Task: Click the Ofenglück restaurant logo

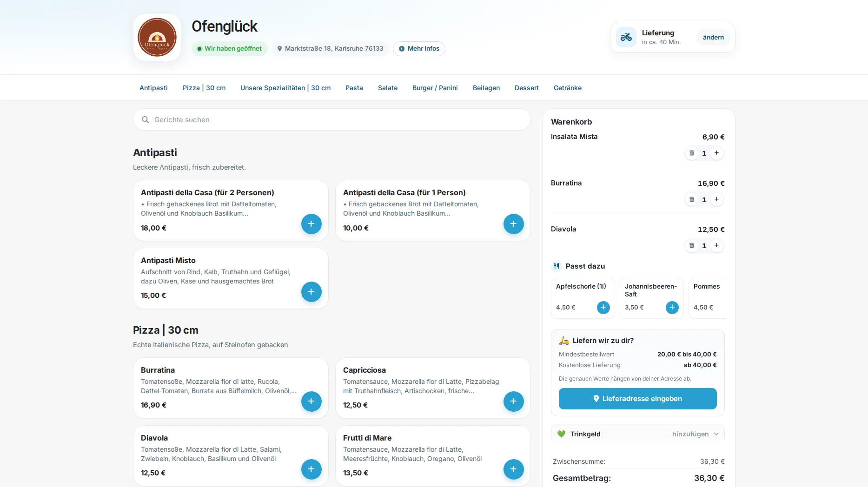Action: pyautogui.click(x=157, y=37)
